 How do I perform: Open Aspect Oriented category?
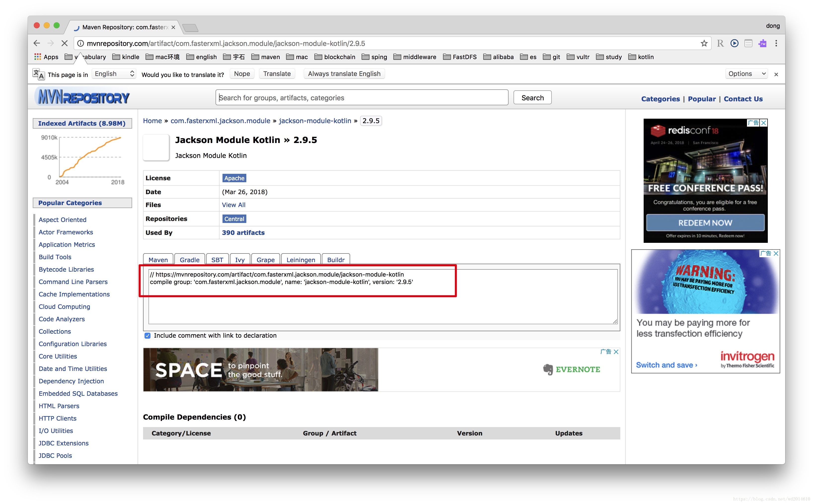pos(62,220)
